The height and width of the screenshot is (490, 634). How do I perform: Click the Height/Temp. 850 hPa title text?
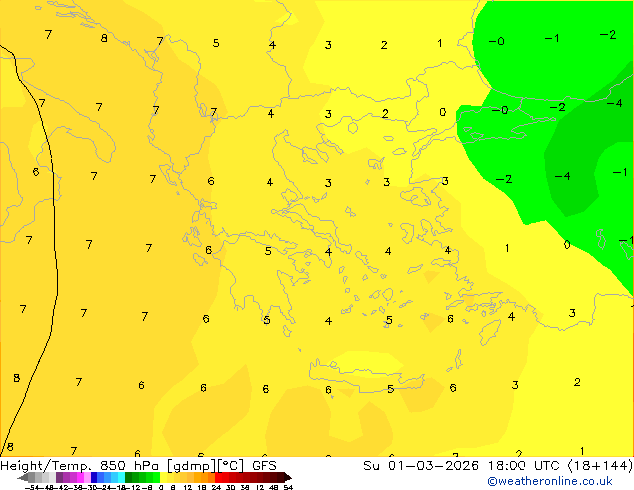pyautogui.click(x=79, y=466)
